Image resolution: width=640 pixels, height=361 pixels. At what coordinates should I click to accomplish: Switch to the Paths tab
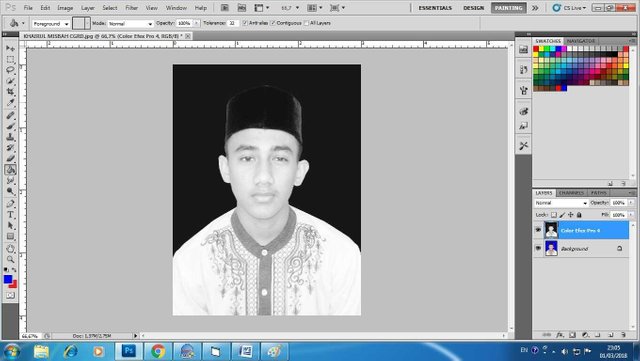click(x=598, y=193)
